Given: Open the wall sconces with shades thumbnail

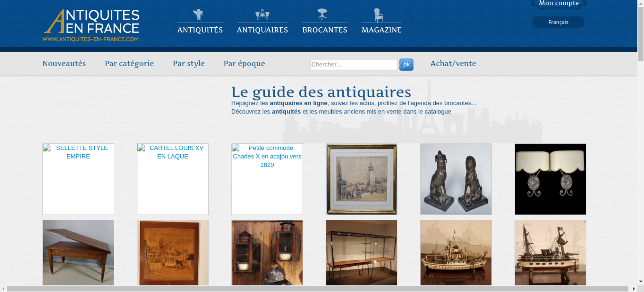Looking at the screenshot, I should click(x=550, y=179).
